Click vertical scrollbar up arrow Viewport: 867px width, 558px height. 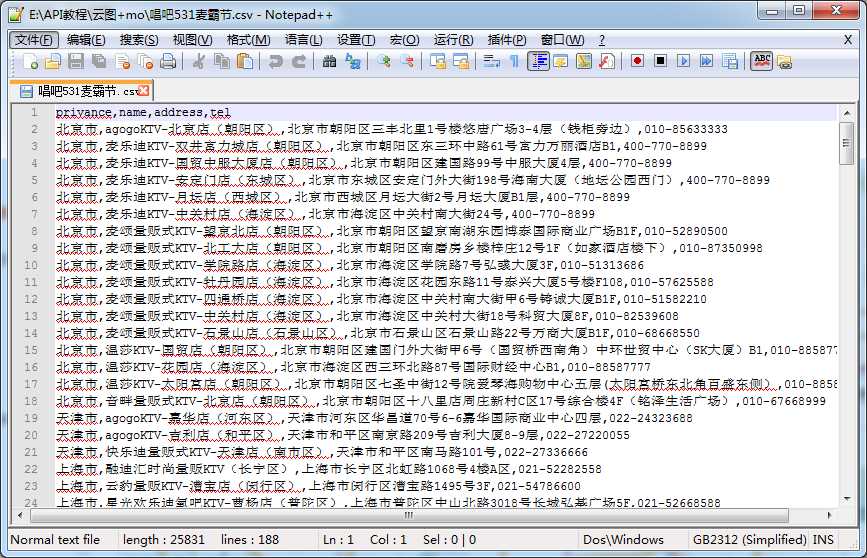pyautogui.click(x=847, y=113)
